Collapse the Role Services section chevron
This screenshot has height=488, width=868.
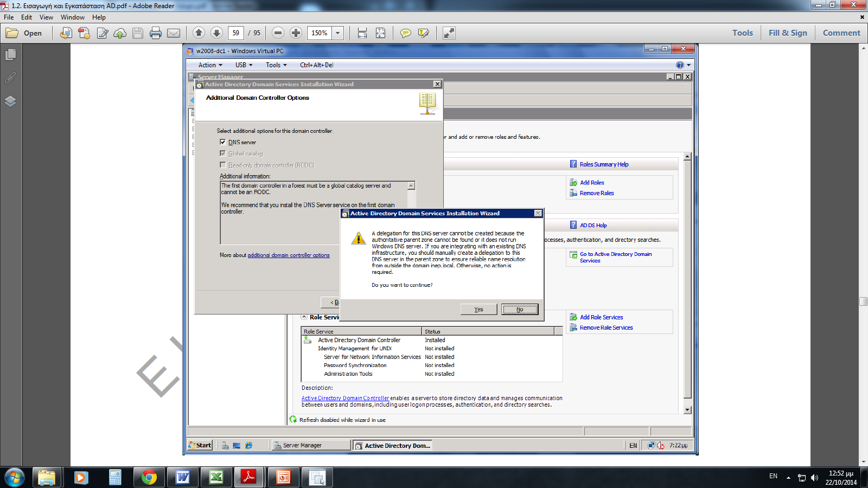tap(304, 317)
